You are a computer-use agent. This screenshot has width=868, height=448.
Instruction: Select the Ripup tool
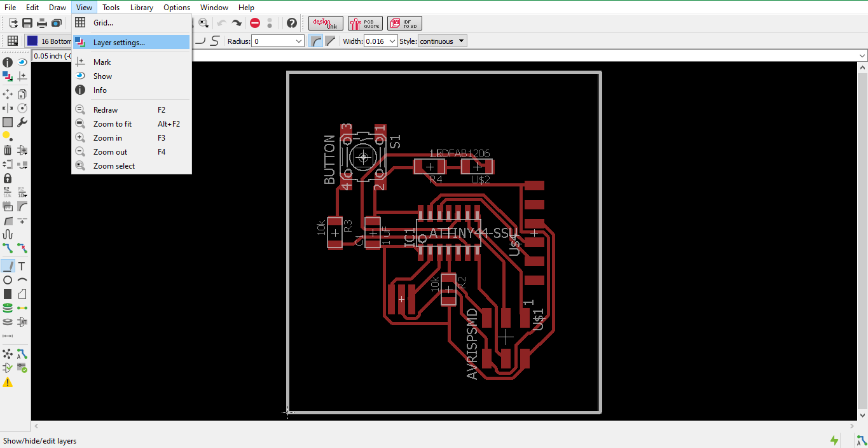(22, 248)
